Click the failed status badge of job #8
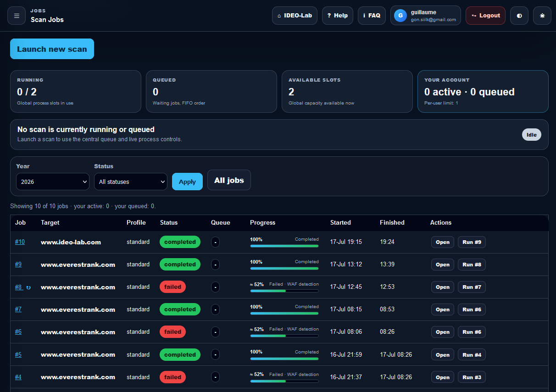 coord(172,287)
